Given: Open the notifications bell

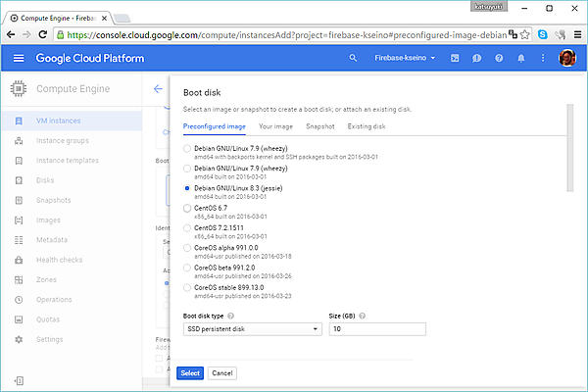Looking at the screenshot, I should pos(520,59).
